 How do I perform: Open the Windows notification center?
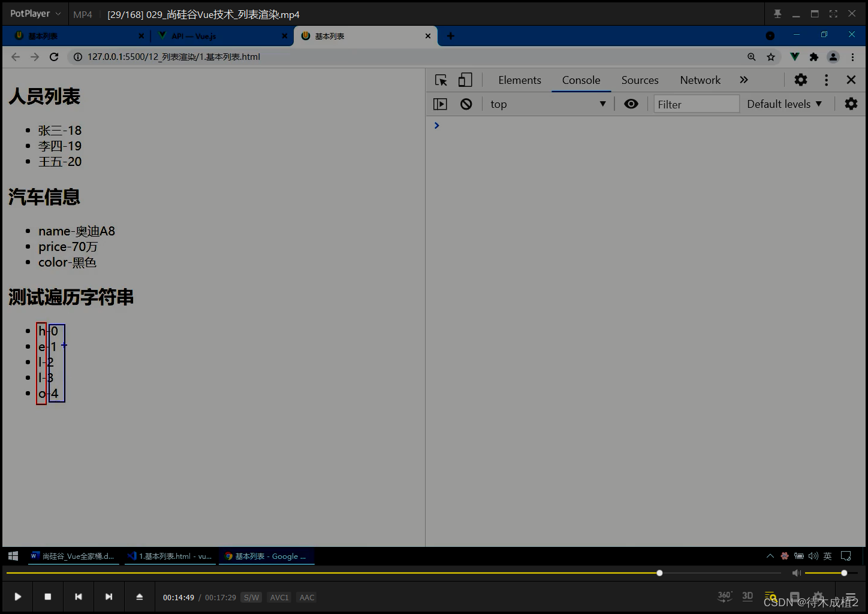846,556
